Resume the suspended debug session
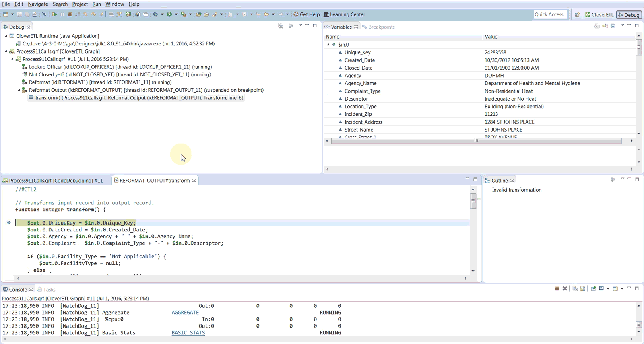This screenshot has height=344, width=644. coord(54,14)
